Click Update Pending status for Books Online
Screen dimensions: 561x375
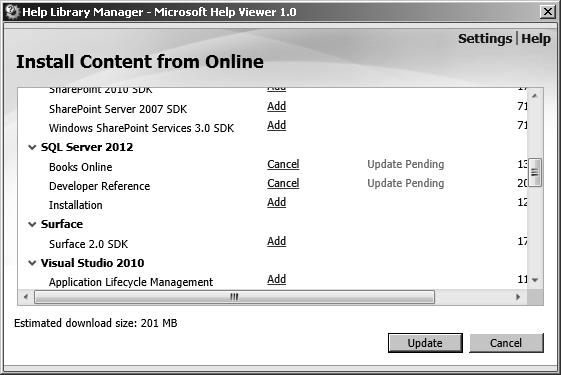point(406,164)
